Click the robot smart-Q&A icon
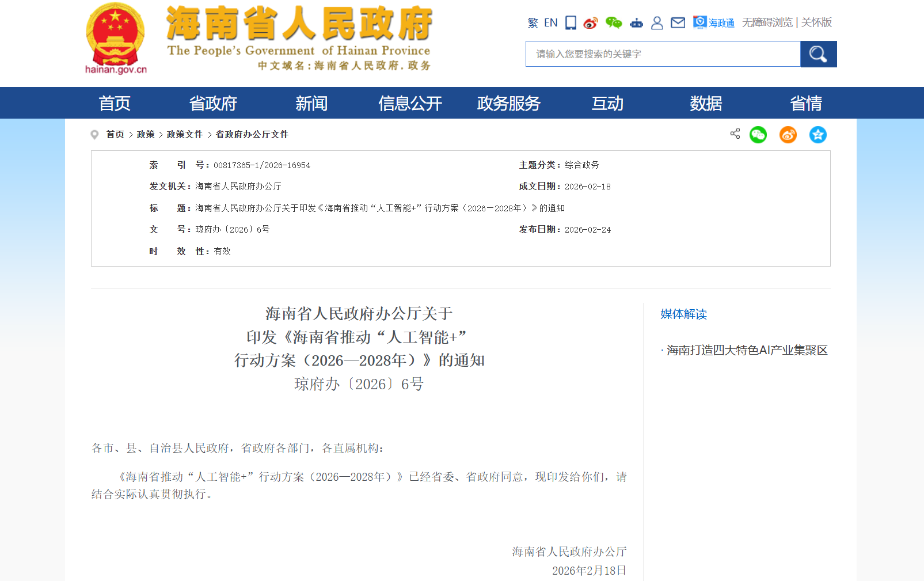This screenshot has width=924, height=581. [x=636, y=22]
